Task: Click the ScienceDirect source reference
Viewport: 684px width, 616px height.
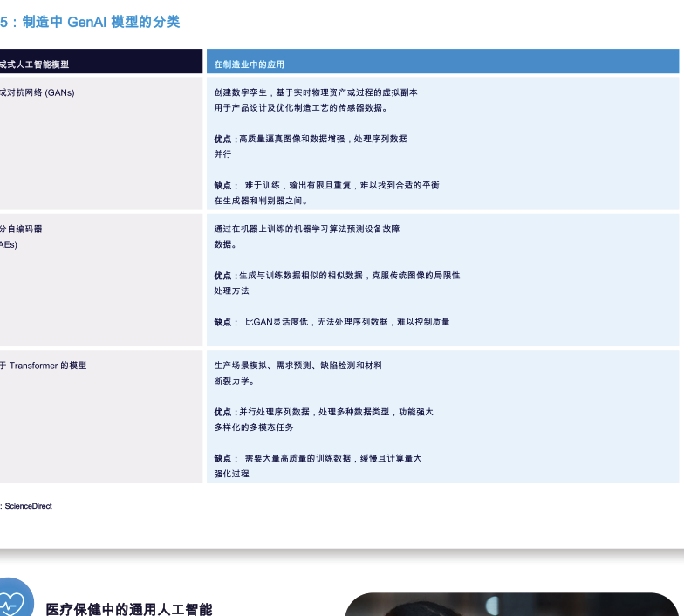Action: (28, 506)
